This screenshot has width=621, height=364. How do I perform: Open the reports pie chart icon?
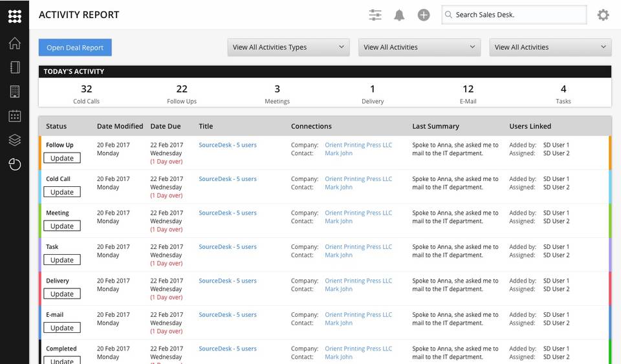pos(15,164)
